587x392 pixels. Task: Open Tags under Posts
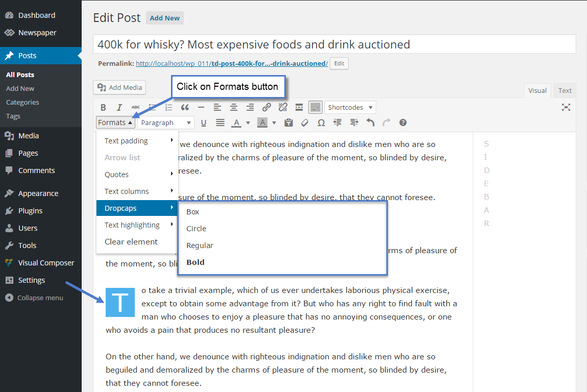pos(13,116)
